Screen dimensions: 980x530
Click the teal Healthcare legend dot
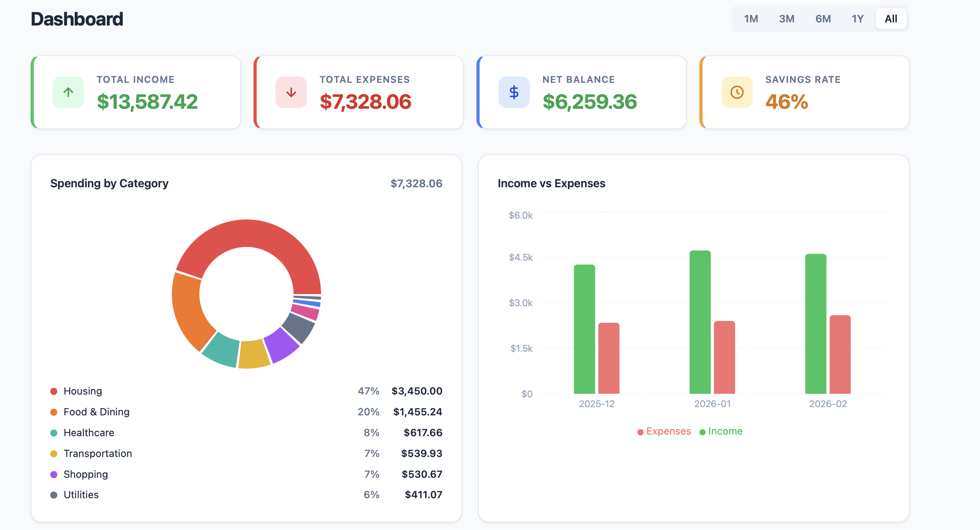pyautogui.click(x=54, y=433)
